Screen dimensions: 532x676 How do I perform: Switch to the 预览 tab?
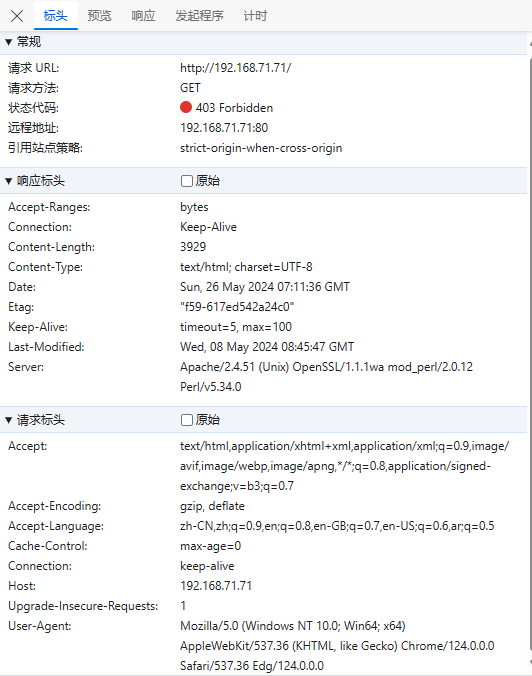click(100, 16)
